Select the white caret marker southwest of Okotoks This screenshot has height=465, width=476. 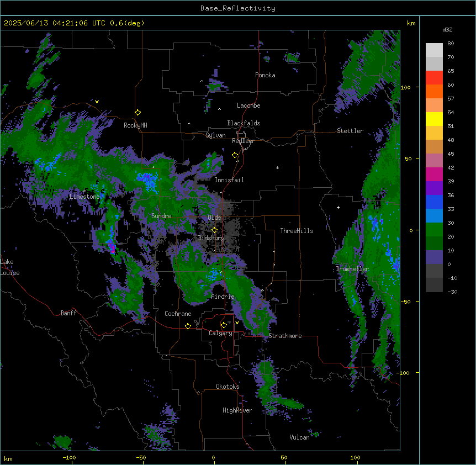pos(199,393)
